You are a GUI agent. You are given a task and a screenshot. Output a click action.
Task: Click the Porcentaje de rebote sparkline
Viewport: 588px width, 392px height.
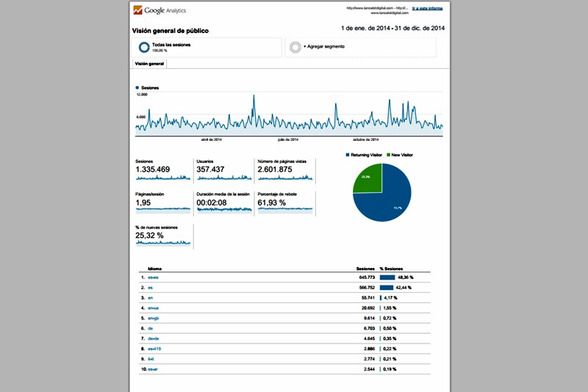coord(284,210)
